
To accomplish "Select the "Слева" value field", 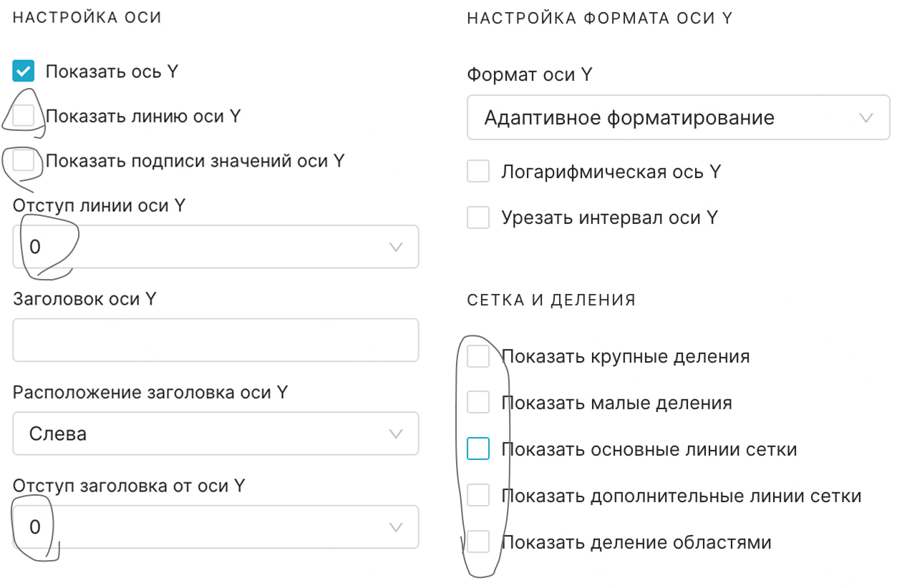I will [215, 433].
